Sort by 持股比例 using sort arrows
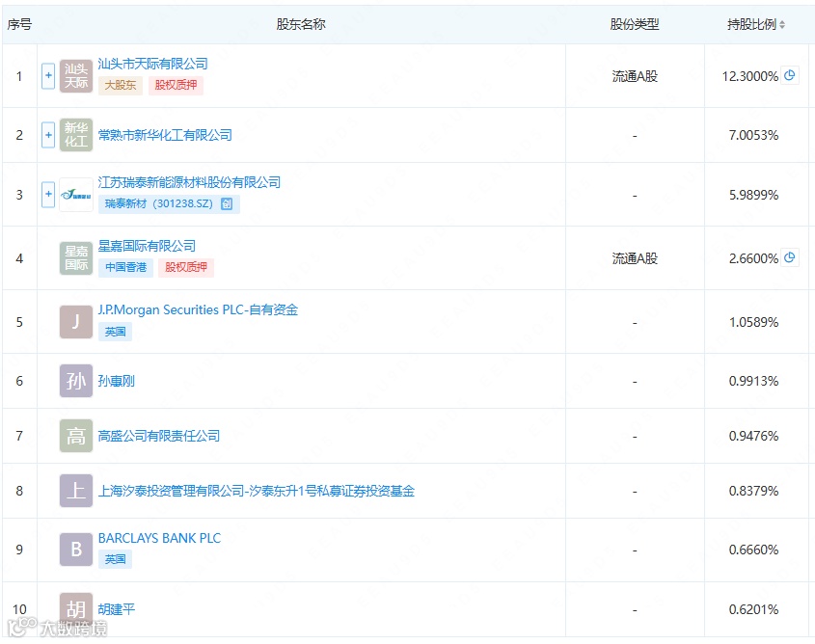This screenshot has height=644, width=815. pos(782,24)
